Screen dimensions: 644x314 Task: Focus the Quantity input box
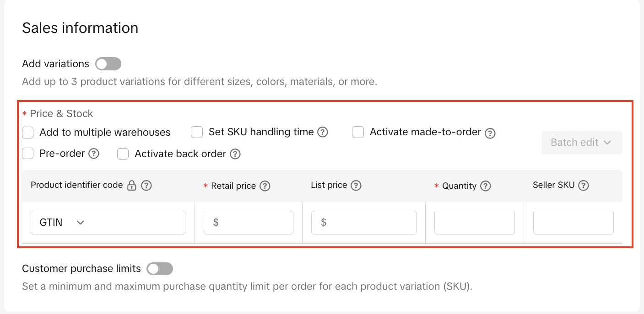[x=474, y=223]
